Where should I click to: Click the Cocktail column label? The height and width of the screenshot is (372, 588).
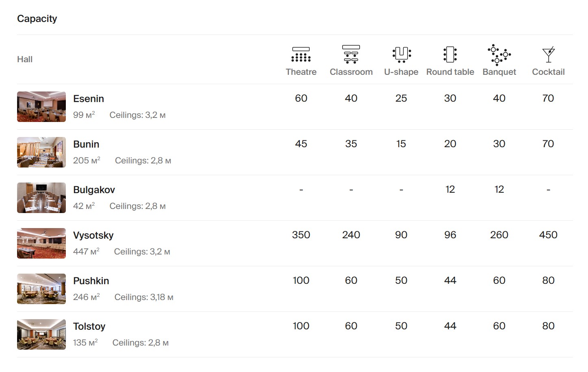[548, 72]
